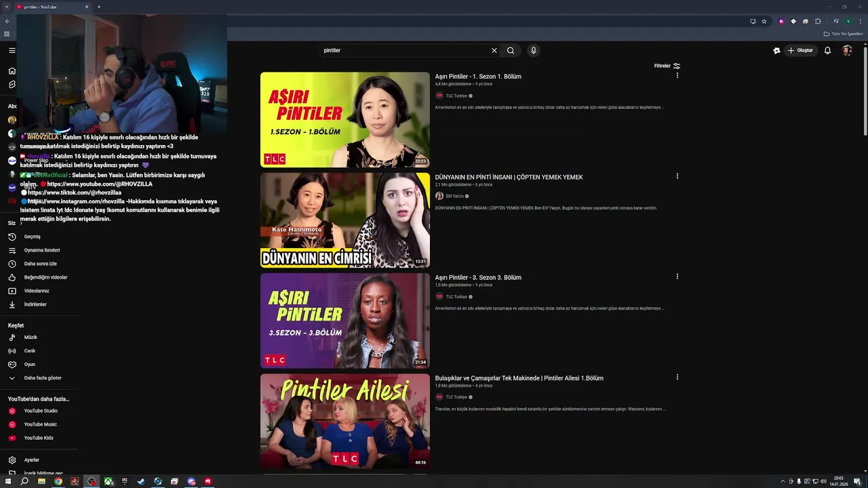
Task: Open the DÜNYANIN EN CİMRİSİ thumbnail
Action: coord(345,220)
